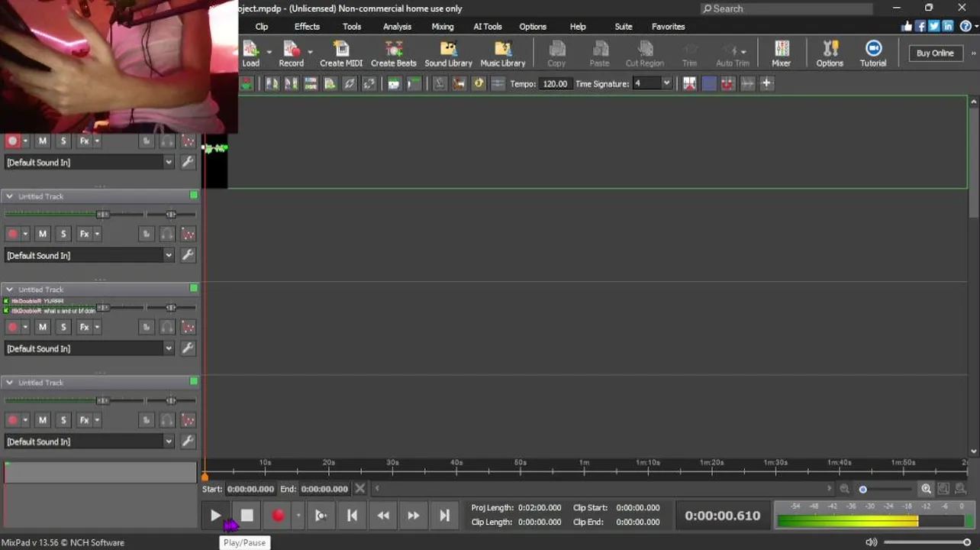Viewport: 980px width, 550px height.
Task: Open the Create MIDI tool
Action: tap(341, 53)
